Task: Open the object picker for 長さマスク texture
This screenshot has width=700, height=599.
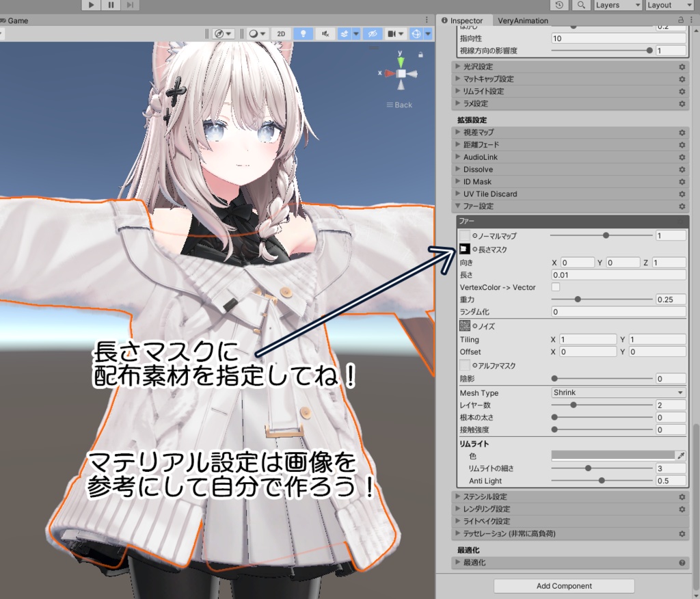Action: 474,249
